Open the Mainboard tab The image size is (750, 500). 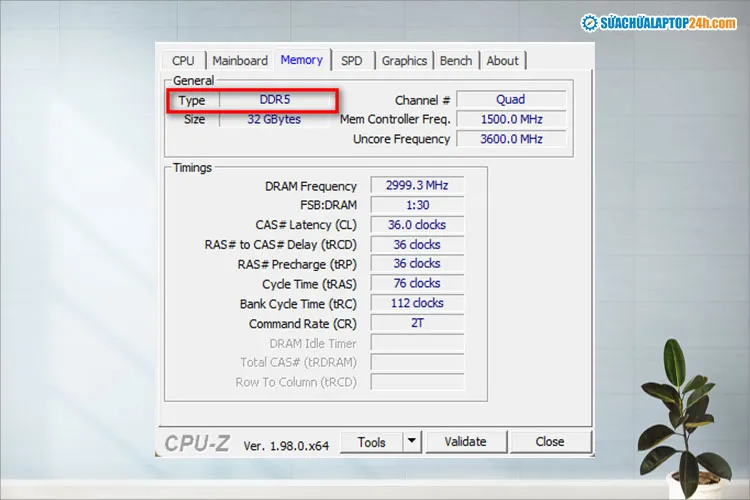coord(240,61)
